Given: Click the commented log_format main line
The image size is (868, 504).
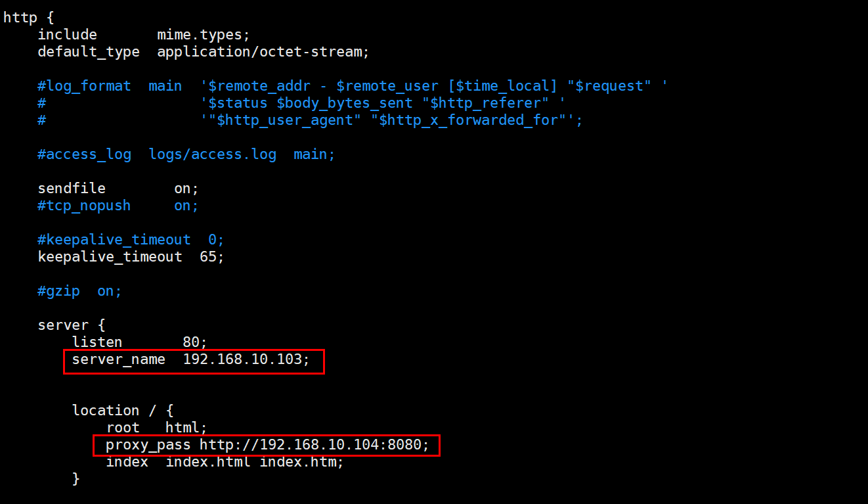Looking at the screenshot, I should point(353,86).
